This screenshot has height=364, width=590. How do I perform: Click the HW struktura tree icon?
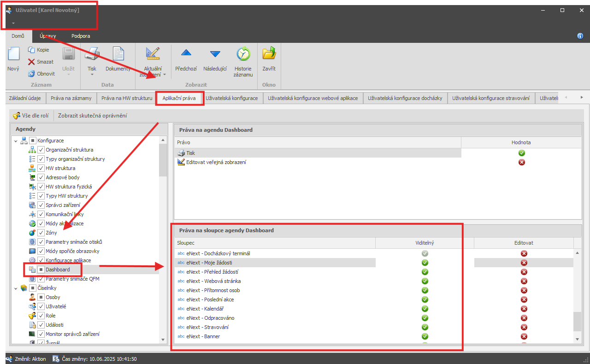pyautogui.click(x=32, y=168)
